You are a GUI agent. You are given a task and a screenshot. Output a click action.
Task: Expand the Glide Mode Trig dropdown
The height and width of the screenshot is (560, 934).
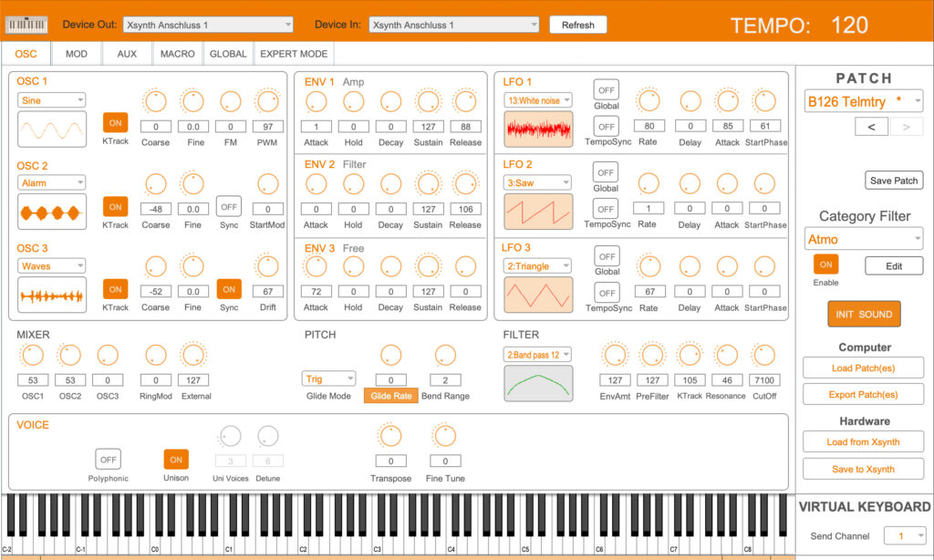pyautogui.click(x=329, y=379)
